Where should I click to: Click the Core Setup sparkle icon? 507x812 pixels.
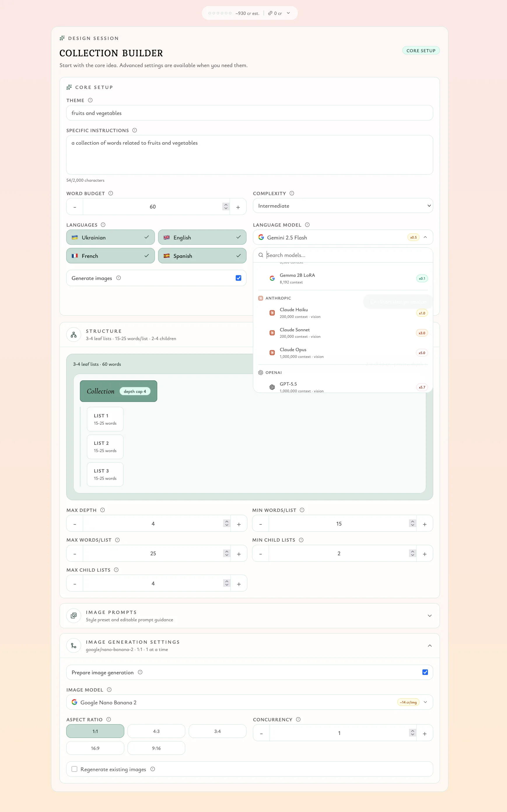[69, 87]
